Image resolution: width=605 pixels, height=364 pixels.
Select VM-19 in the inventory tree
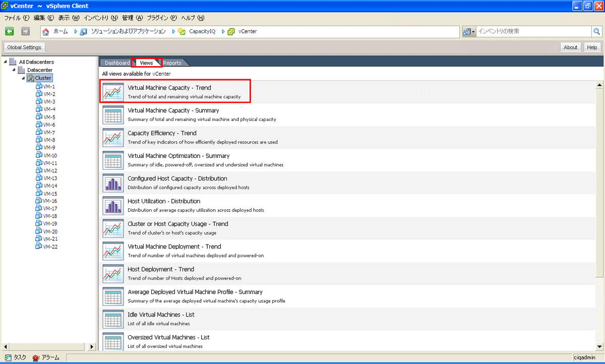[50, 223]
